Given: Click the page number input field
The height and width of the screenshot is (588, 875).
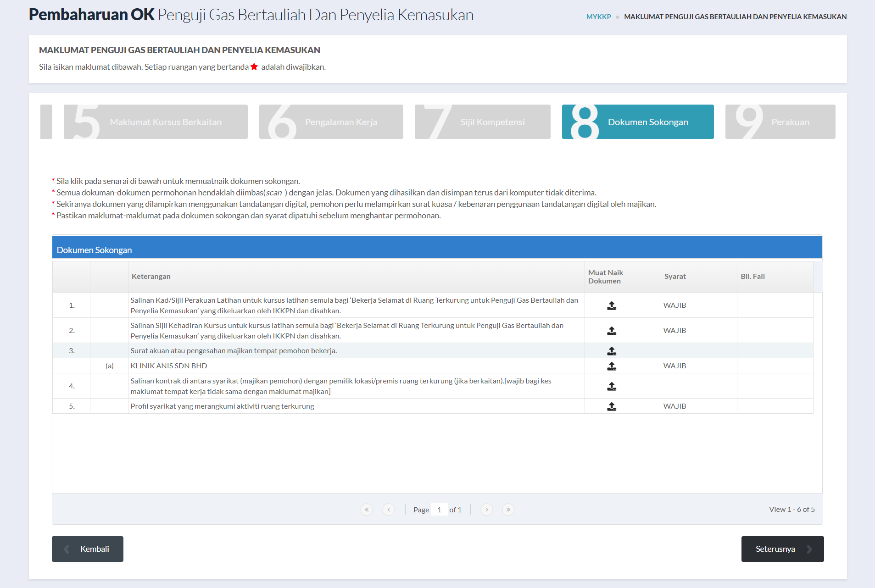Looking at the screenshot, I should [439, 510].
